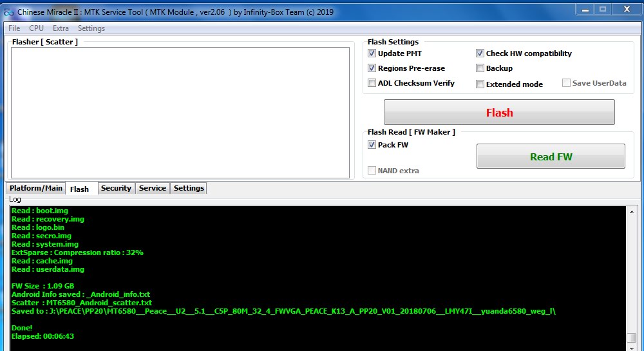Image resolution: width=644 pixels, height=351 pixels.
Task: Minimize the Chinese Miracle II window
Action: point(585,10)
